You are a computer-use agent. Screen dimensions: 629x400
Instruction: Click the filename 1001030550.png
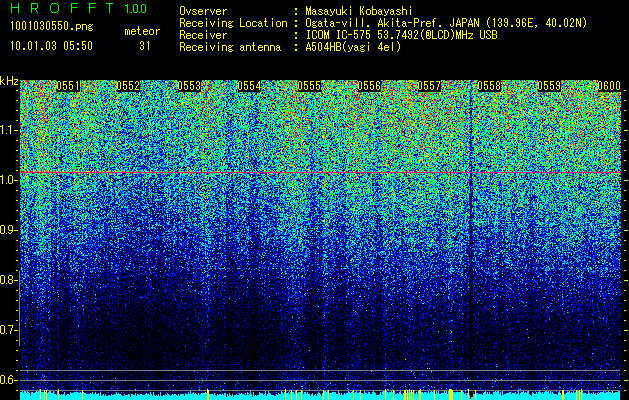[52, 27]
